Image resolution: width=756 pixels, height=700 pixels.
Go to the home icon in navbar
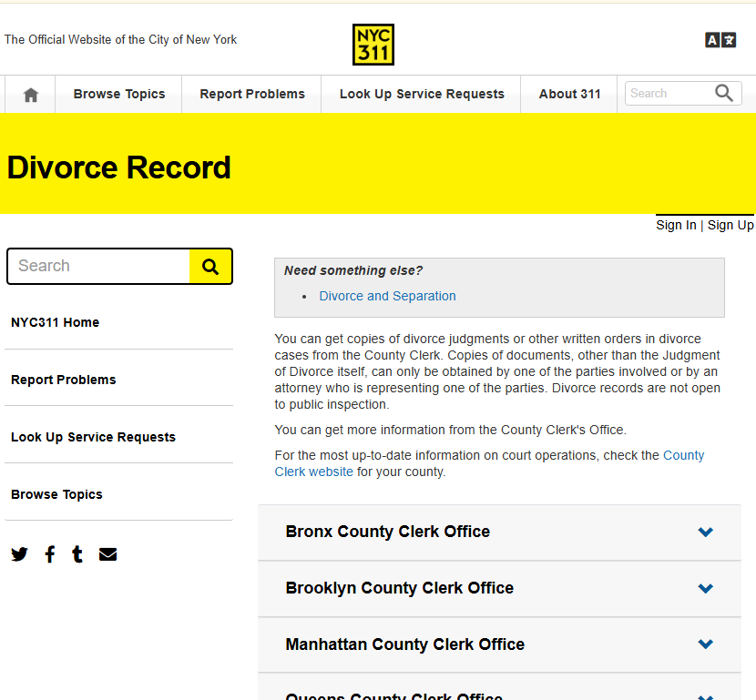tap(31, 95)
